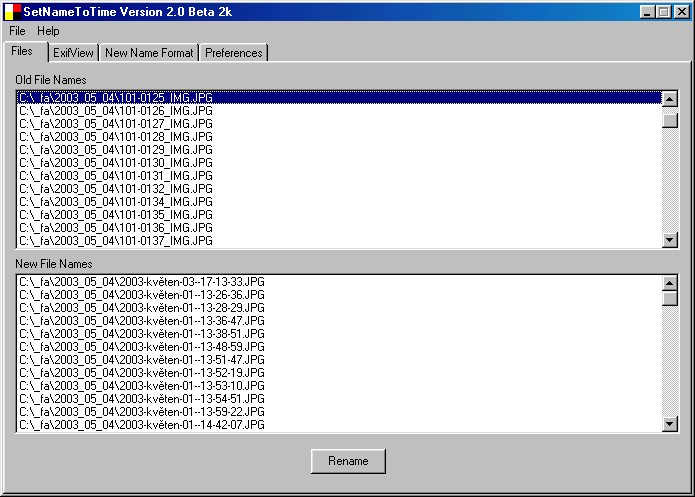Select old file 101-0125_IMG.JPG
695x497 pixels.
[x=116, y=98]
